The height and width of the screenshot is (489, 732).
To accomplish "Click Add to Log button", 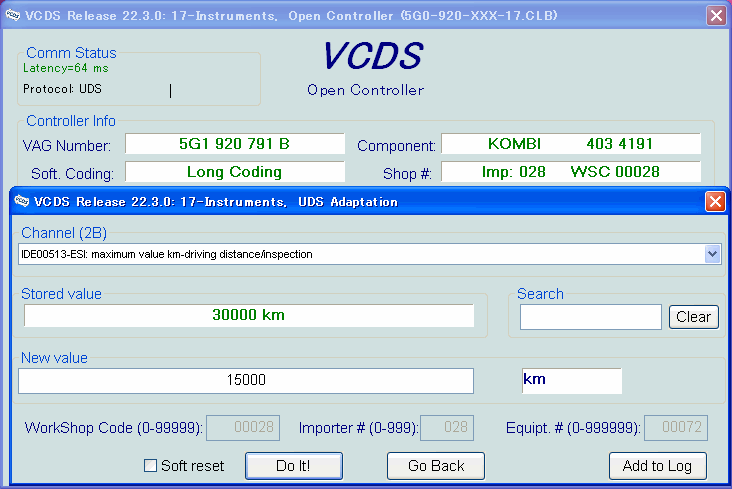I will (657, 466).
